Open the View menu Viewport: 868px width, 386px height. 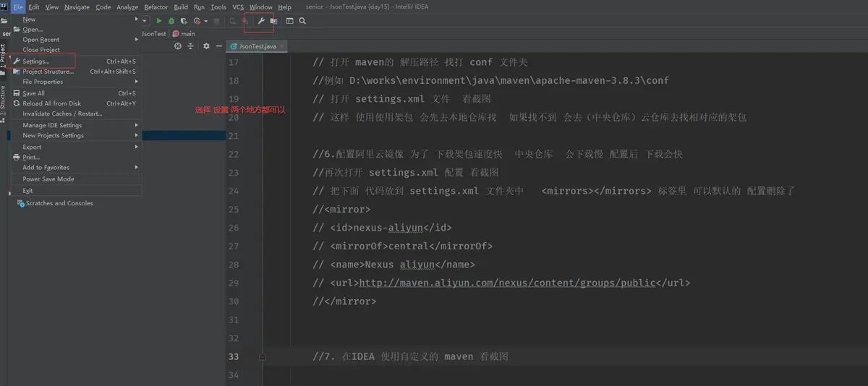[x=52, y=7]
